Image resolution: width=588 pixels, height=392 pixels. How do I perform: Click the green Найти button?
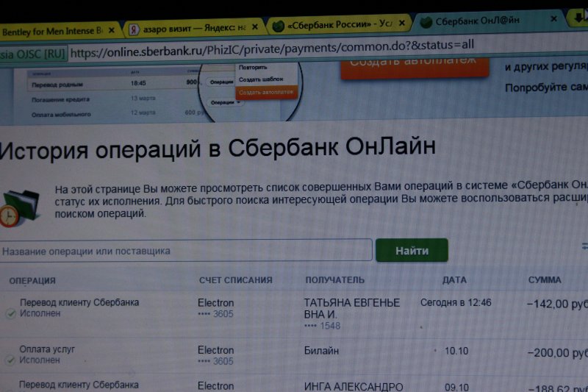click(412, 250)
